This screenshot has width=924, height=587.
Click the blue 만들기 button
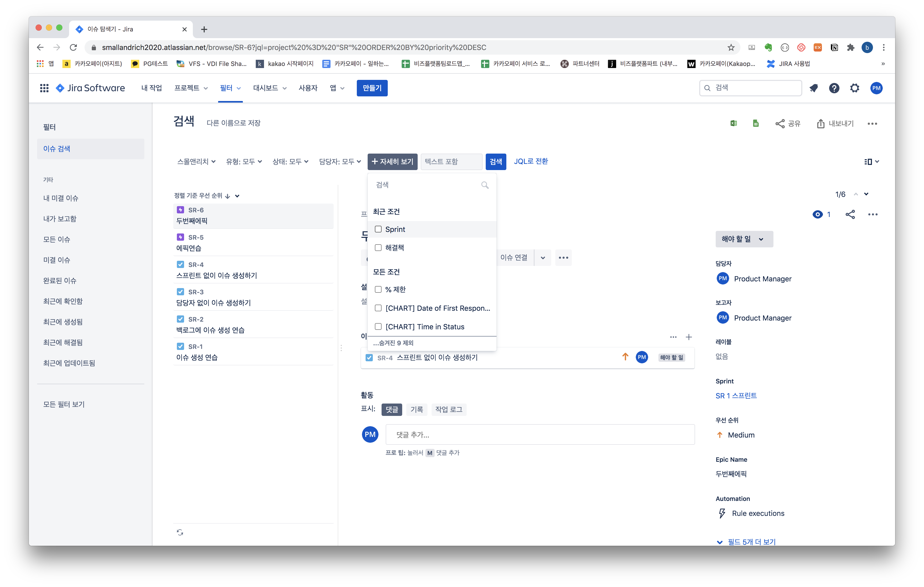click(x=372, y=88)
